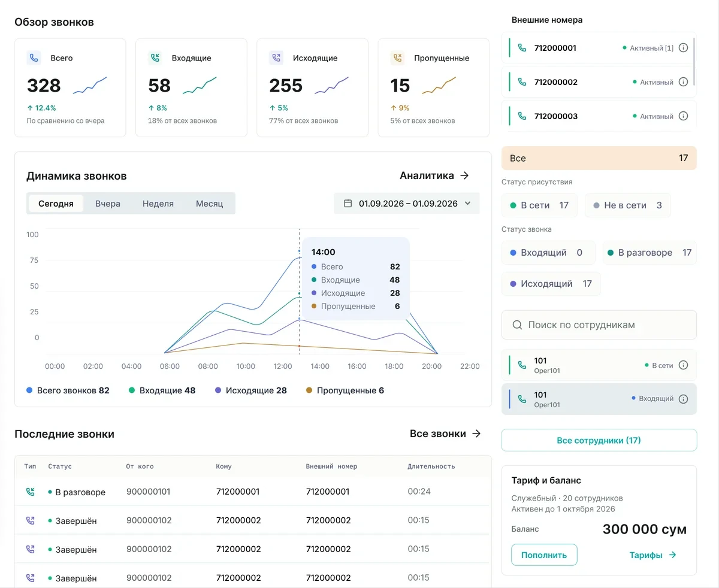Viewport: 719px width, 588px height.
Task: Open Все звонки list
Action: (x=445, y=434)
